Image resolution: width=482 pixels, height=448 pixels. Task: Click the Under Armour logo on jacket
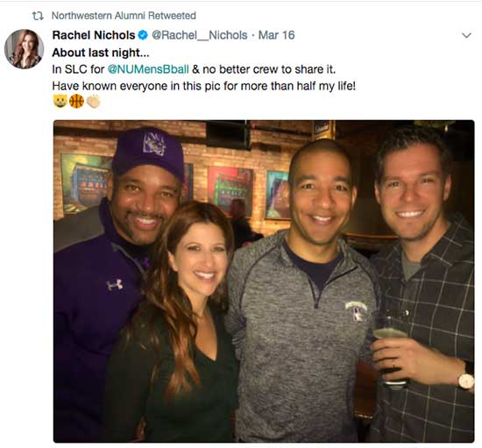115,285
